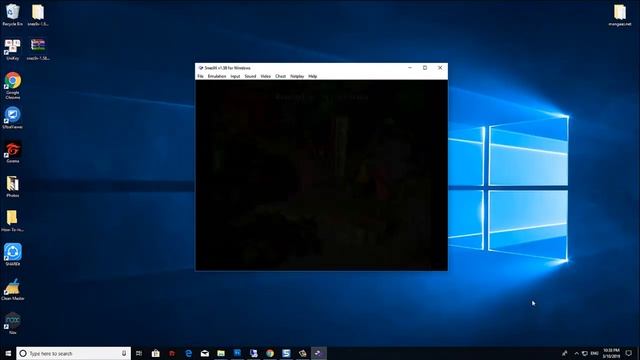Open the Input menu

(x=235, y=76)
